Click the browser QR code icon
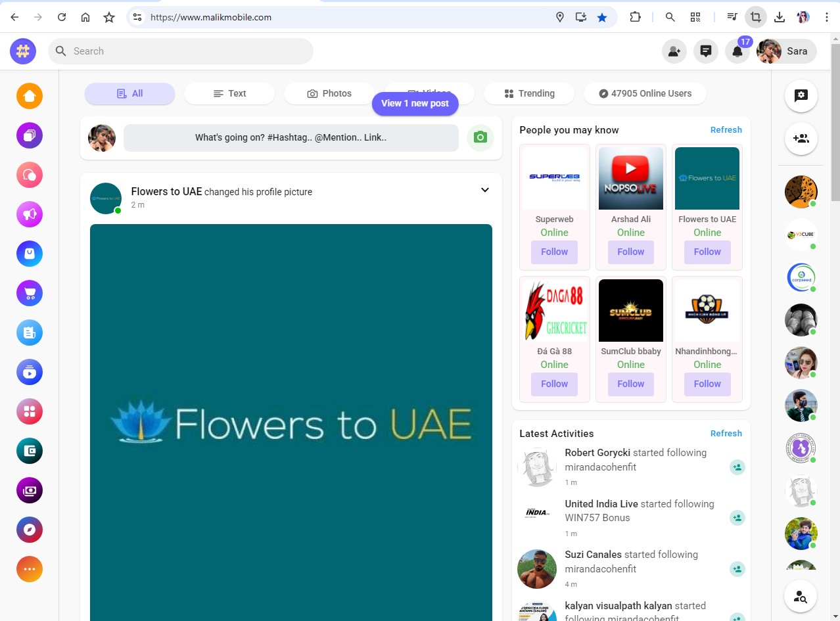The width and height of the screenshot is (840, 621). click(x=695, y=17)
